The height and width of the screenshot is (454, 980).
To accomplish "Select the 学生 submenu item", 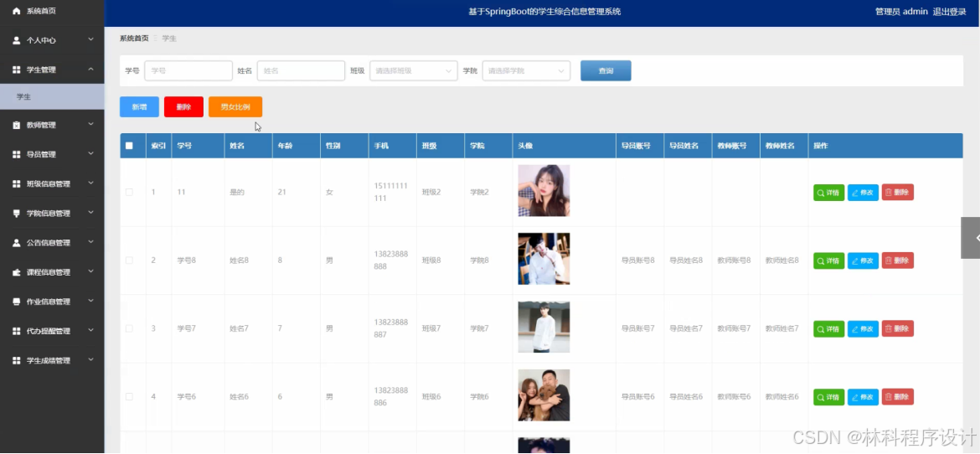I will pyautogui.click(x=52, y=97).
